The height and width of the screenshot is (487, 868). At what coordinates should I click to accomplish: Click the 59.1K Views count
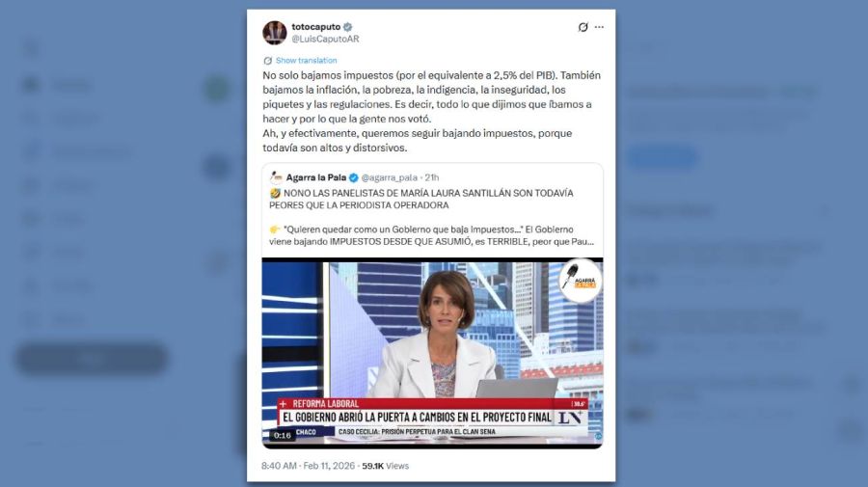385,466
